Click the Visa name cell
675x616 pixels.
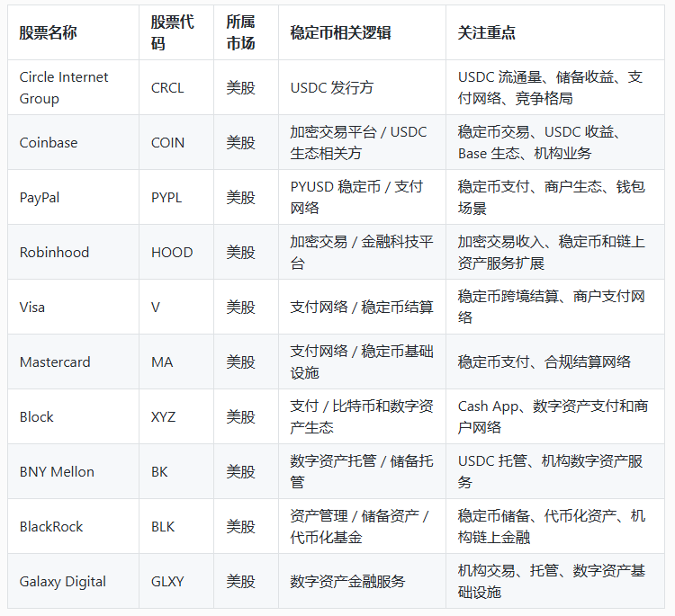click(x=73, y=307)
